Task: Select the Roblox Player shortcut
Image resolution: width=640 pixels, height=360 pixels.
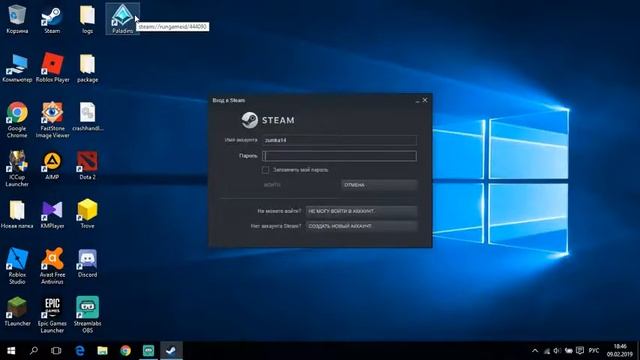Action: click(x=52, y=68)
